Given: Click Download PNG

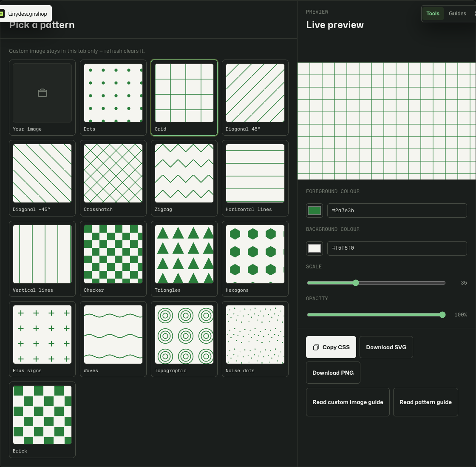Looking at the screenshot, I should 333,373.
